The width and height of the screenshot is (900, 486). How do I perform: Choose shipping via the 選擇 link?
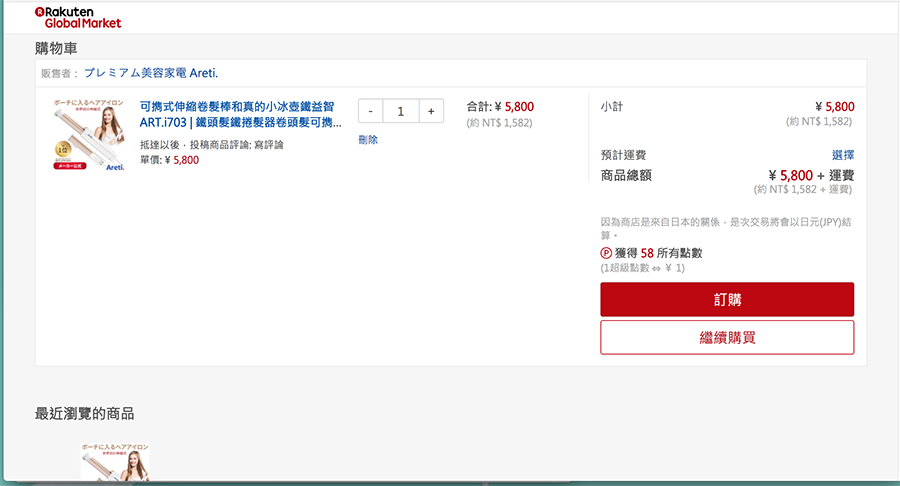pyautogui.click(x=842, y=155)
